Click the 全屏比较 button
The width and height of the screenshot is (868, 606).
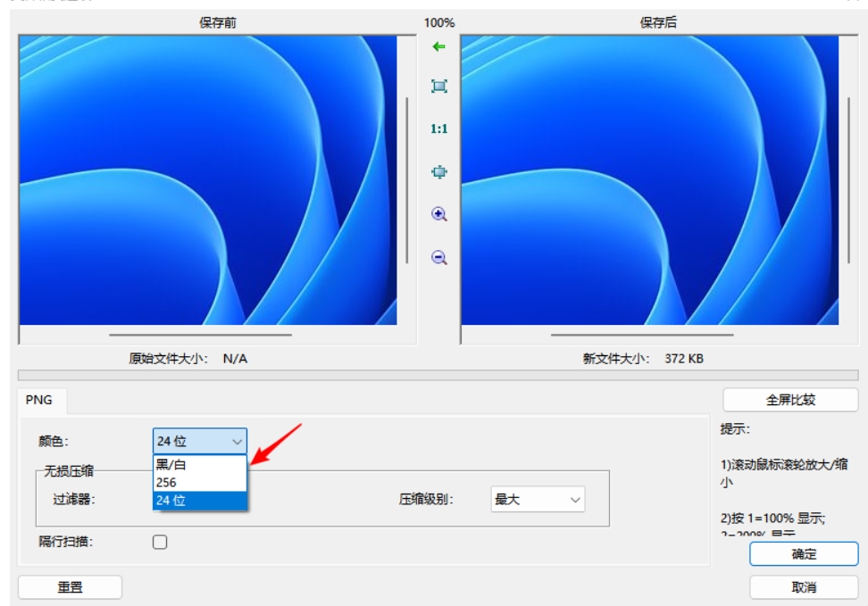click(x=790, y=400)
